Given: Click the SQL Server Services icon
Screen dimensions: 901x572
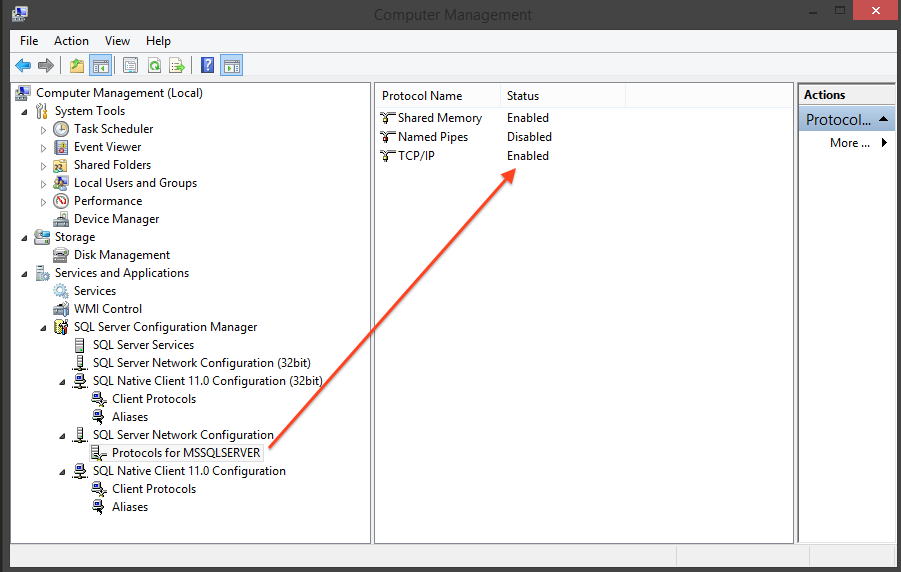Looking at the screenshot, I should point(79,345).
